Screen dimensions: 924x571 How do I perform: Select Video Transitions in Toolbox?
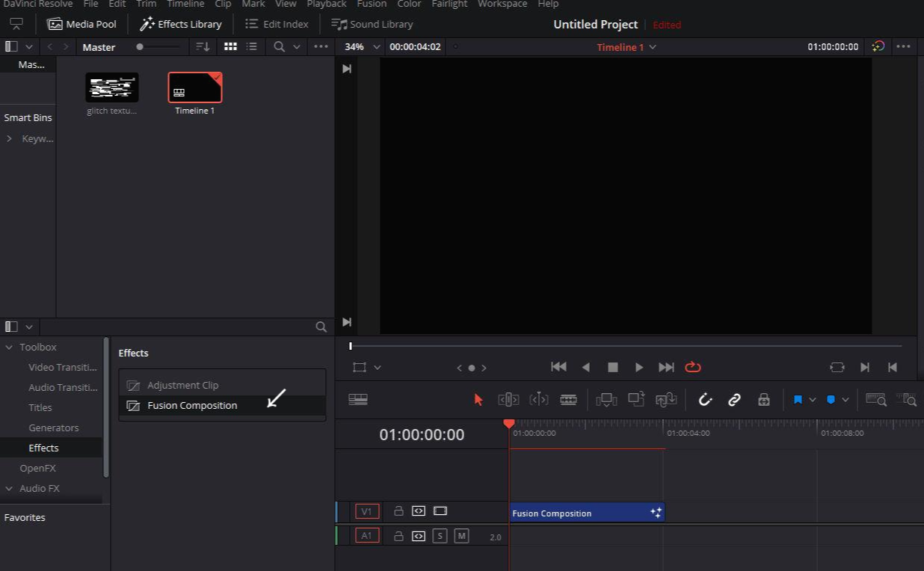(x=63, y=367)
